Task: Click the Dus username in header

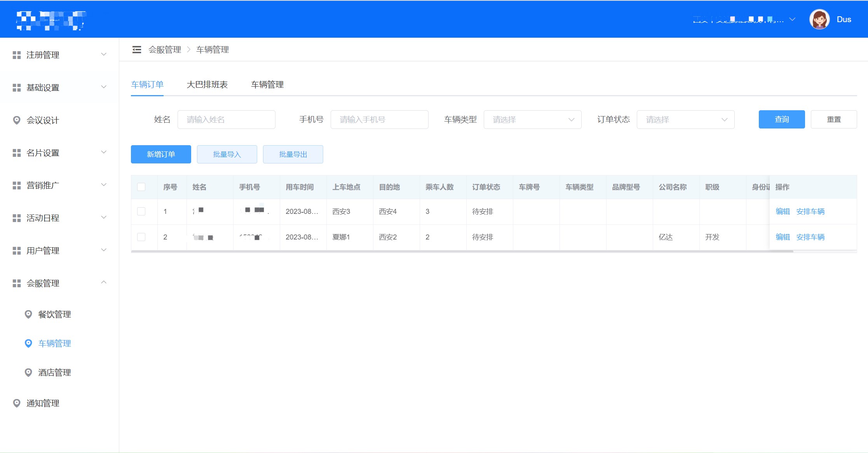Action: point(844,19)
